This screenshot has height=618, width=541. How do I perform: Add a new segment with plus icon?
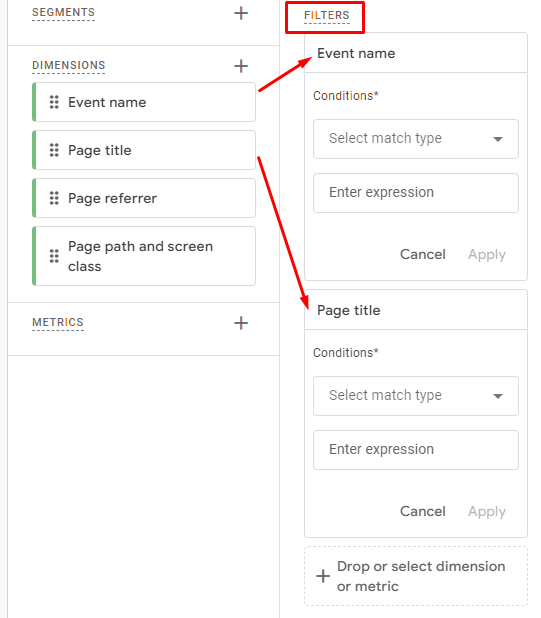(x=241, y=13)
